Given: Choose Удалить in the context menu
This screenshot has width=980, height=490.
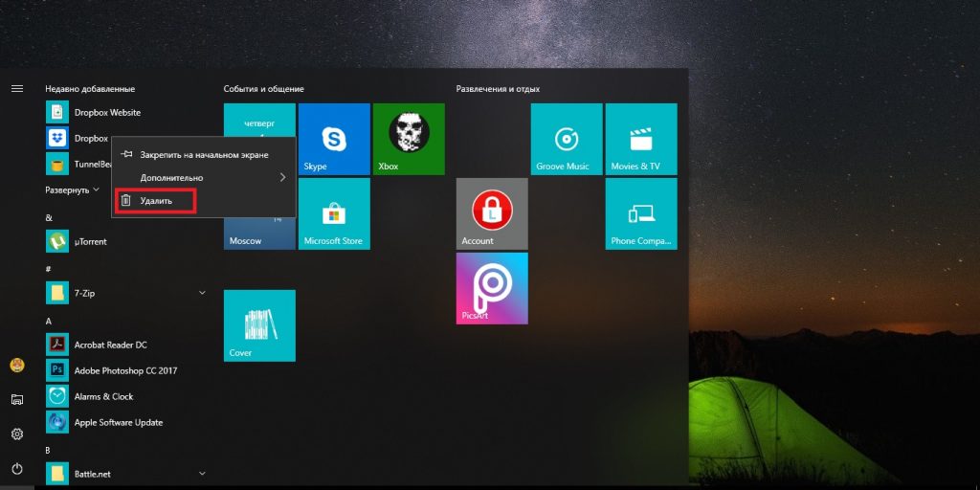Looking at the screenshot, I should [204, 201].
